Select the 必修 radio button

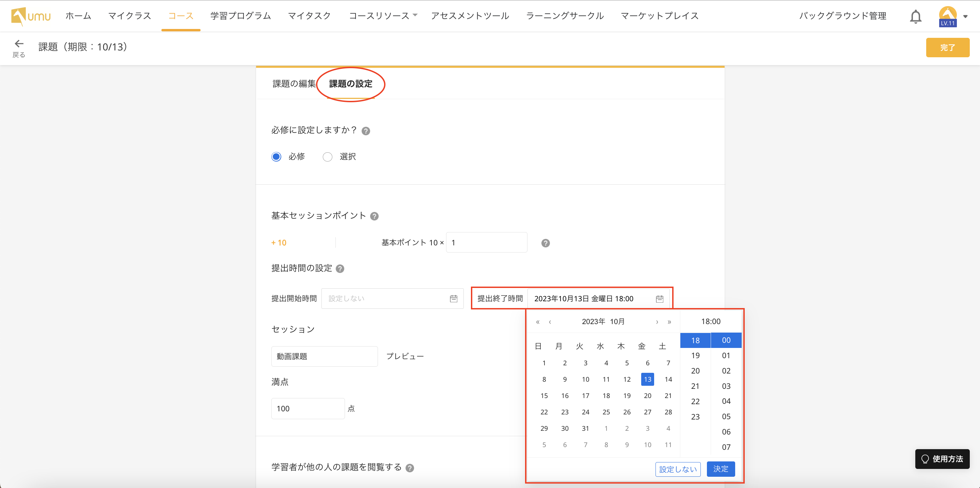[x=276, y=157]
